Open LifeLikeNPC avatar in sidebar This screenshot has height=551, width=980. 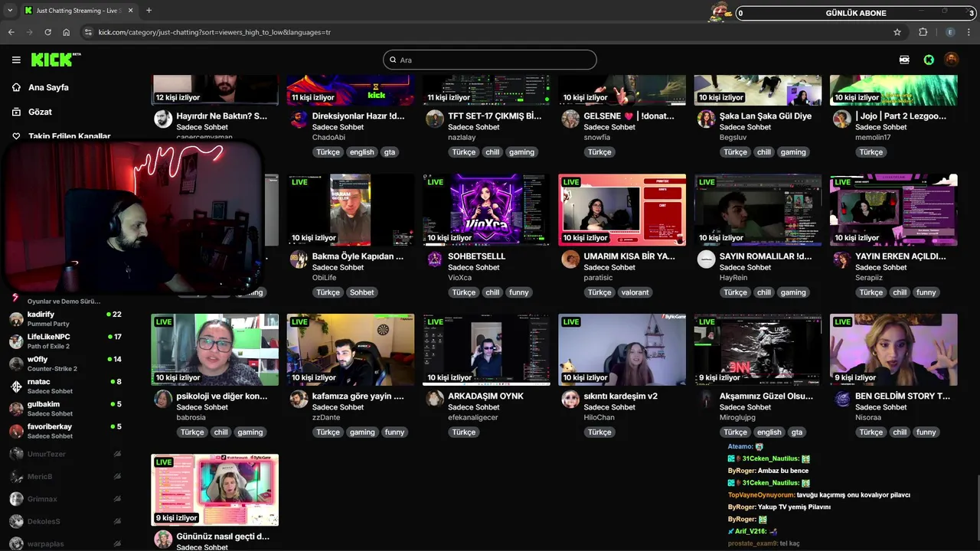[x=16, y=341]
